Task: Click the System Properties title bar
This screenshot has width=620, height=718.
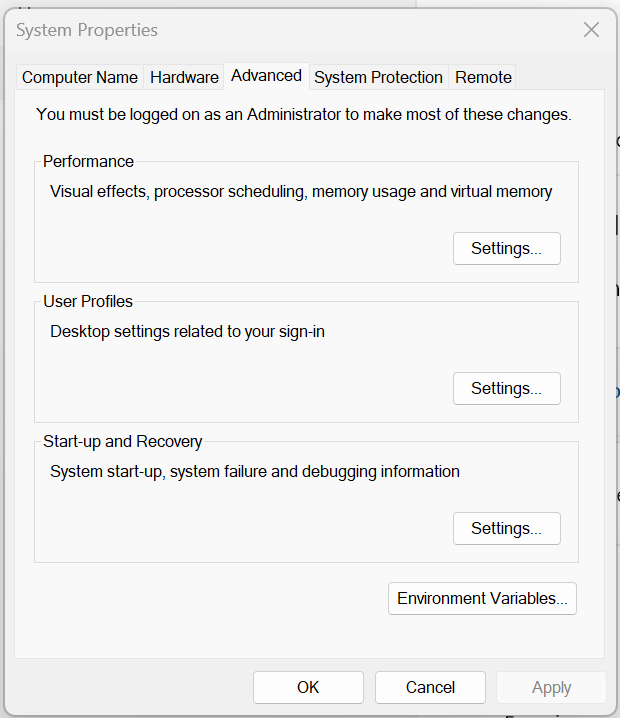Action: [x=300, y=30]
